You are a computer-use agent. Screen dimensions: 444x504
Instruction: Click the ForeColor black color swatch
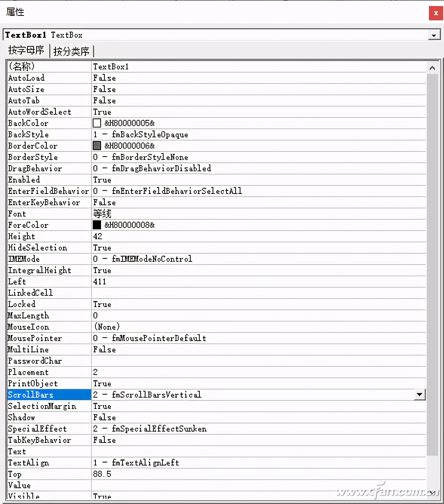click(97, 225)
